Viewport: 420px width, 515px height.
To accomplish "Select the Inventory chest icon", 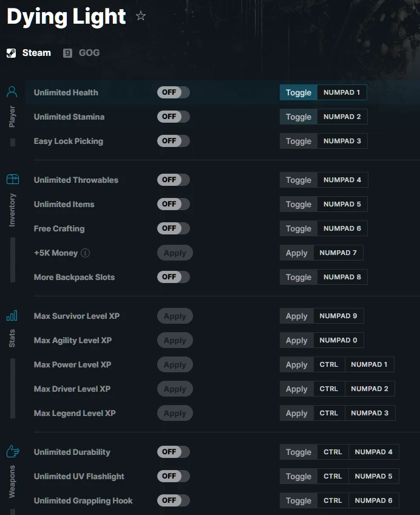I will coord(13,179).
